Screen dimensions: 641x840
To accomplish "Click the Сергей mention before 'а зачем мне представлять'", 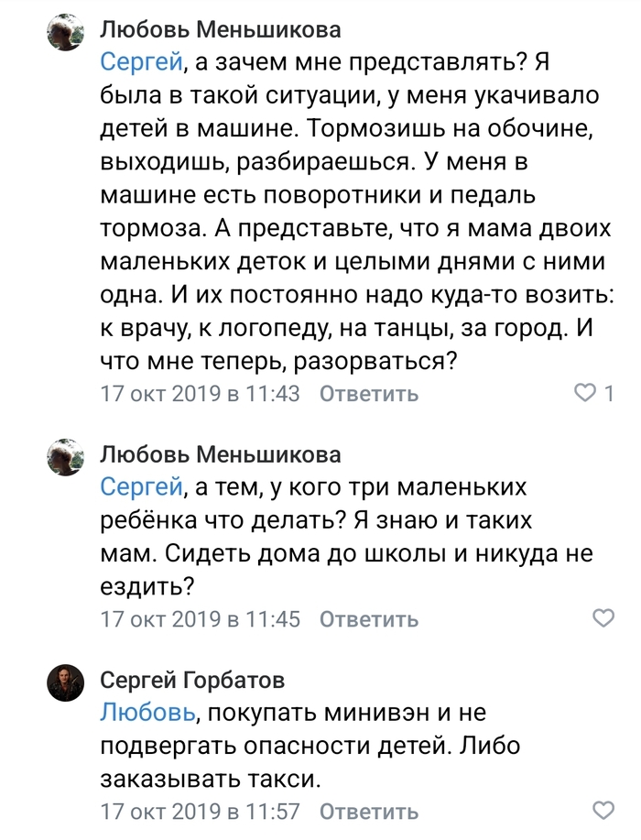I will pos(142,62).
